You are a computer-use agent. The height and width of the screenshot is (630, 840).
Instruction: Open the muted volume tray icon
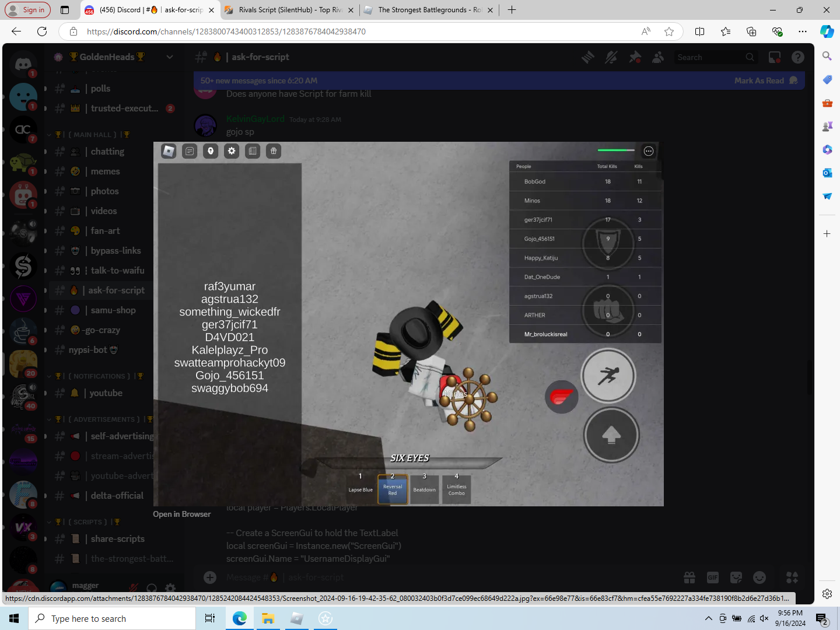tap(764, 618)
